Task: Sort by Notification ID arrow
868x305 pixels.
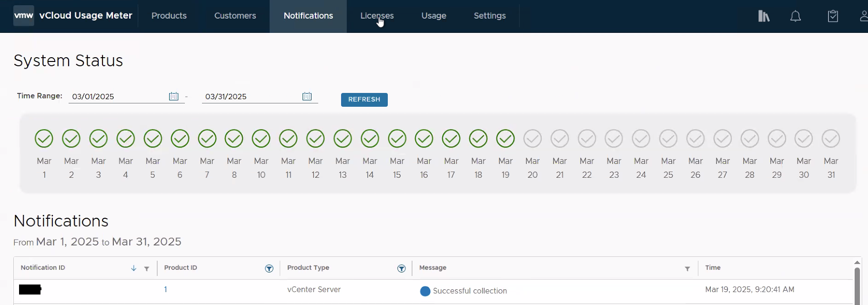Action: coord(133,268)
